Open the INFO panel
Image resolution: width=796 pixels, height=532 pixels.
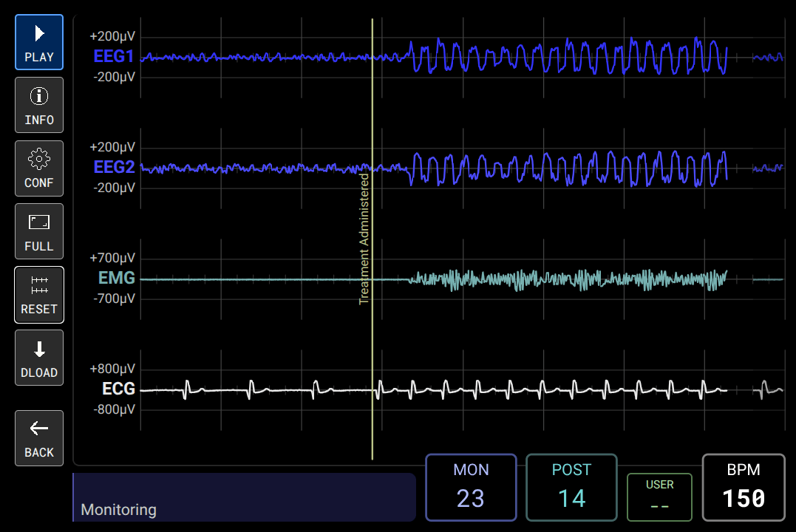click(39, 105)
